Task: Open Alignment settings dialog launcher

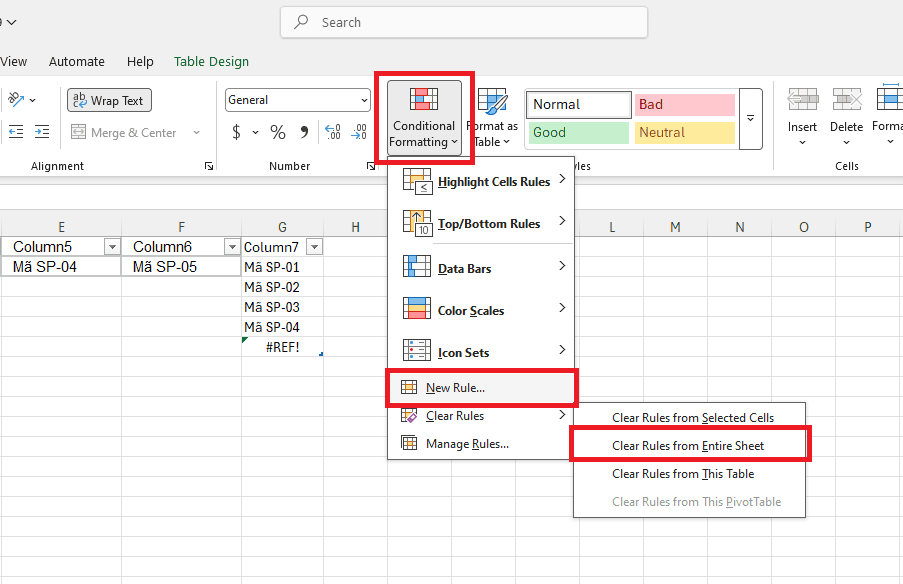Action: (208, 166)
